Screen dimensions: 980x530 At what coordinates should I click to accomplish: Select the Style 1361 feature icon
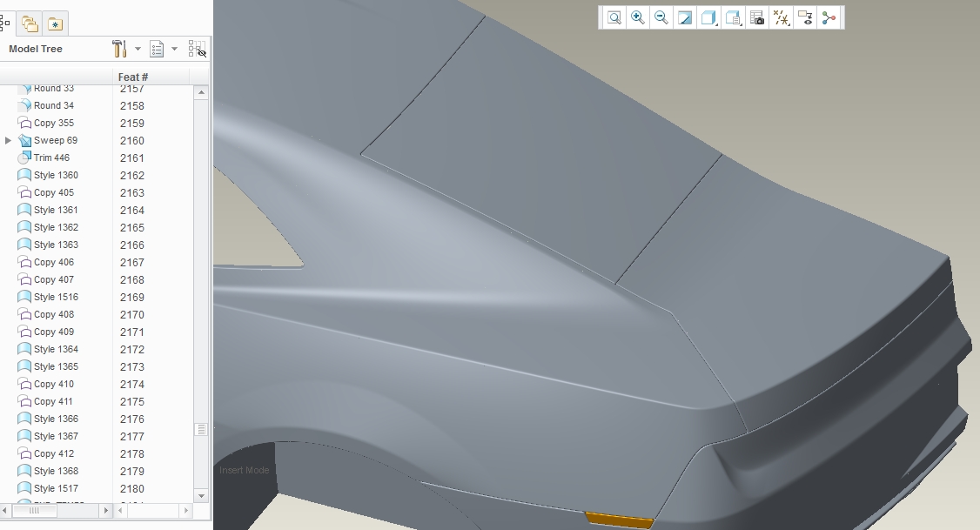pos(24,210)
